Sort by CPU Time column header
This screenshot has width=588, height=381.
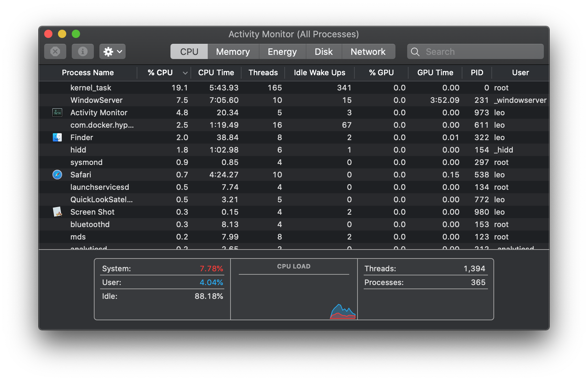[x=216, y=72]
